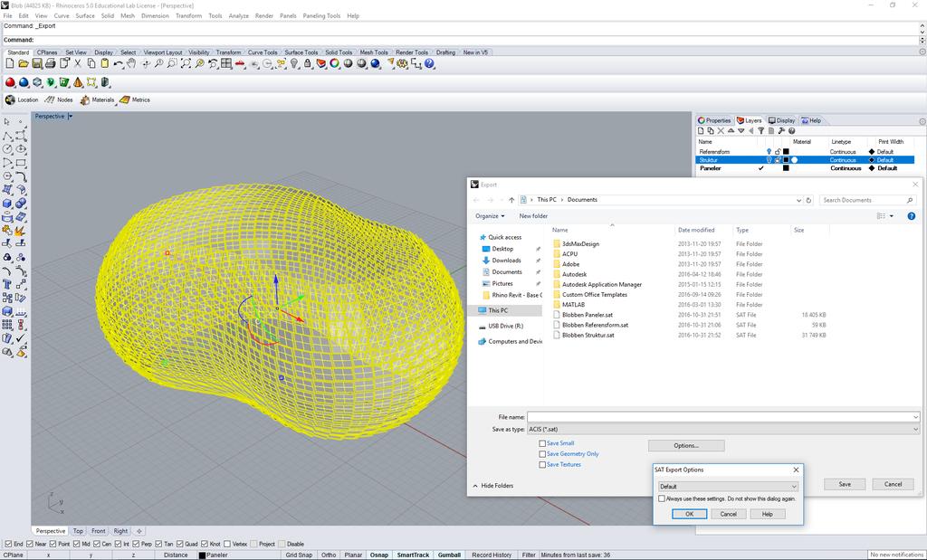Viewport: 927px width, 560px height.
Task: Open the Organize dropdown in Export dialog
Action: [x=490, y=216]
